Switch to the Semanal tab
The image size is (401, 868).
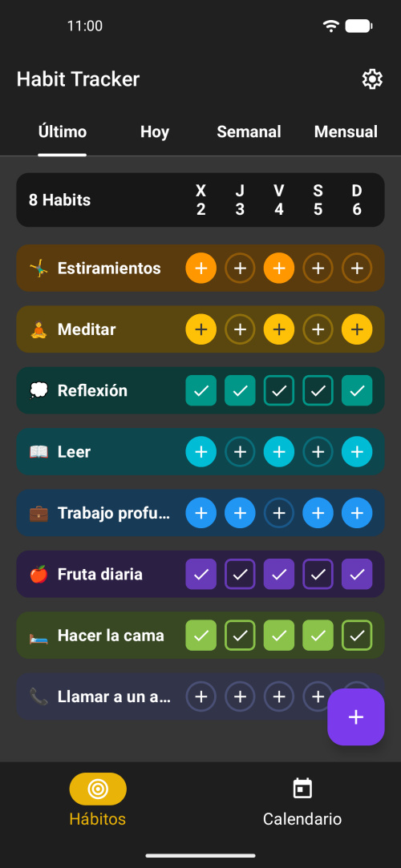tap(249, 131)
